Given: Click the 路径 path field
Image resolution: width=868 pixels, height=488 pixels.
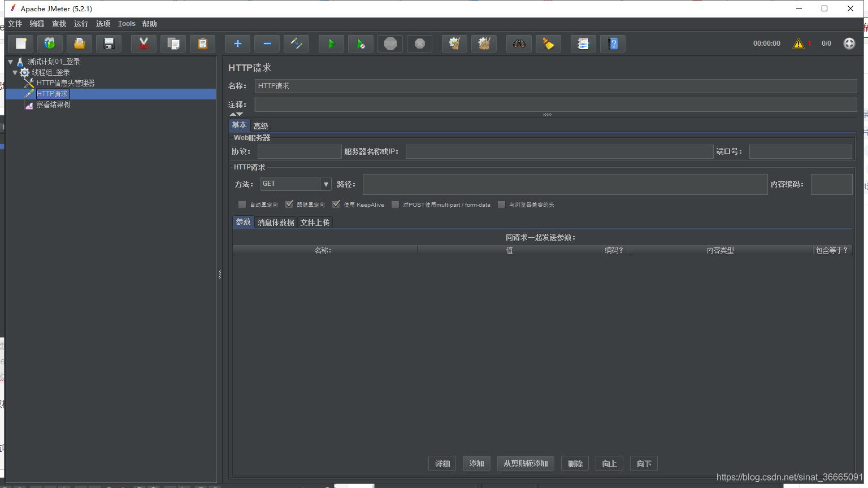Looking at the screenshot, I should point(565,184).
